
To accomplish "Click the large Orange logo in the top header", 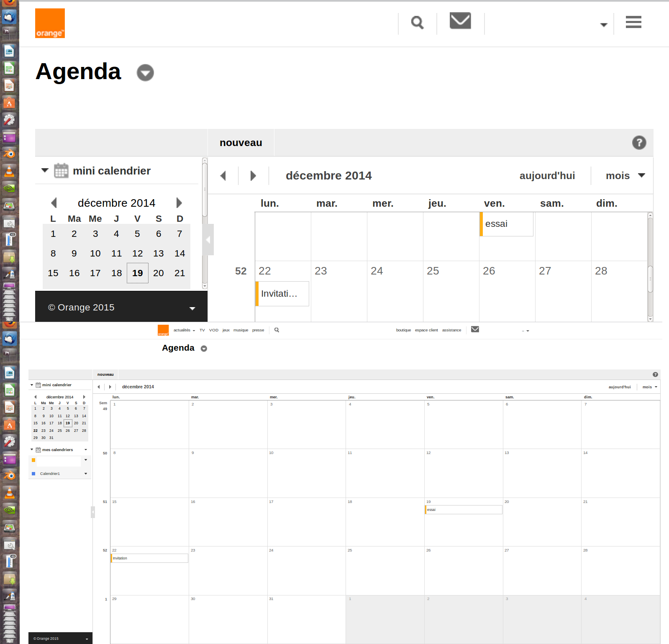I will (50, 23).
